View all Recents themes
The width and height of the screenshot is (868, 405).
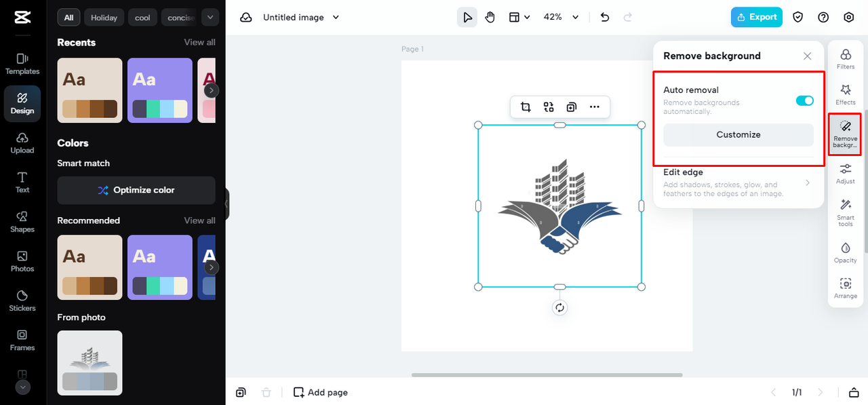[x=199, y=42]
